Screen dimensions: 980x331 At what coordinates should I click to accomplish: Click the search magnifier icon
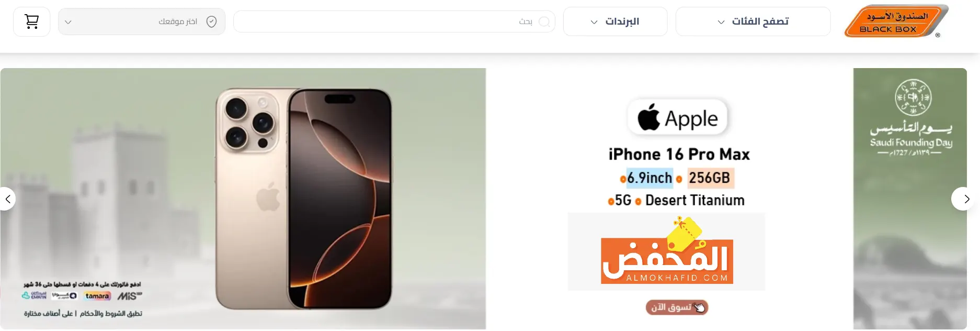544,21
